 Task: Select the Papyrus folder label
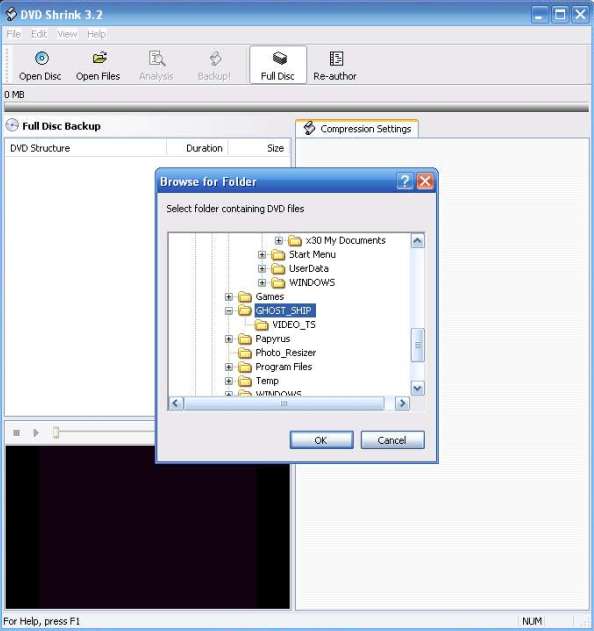(272, 339)
